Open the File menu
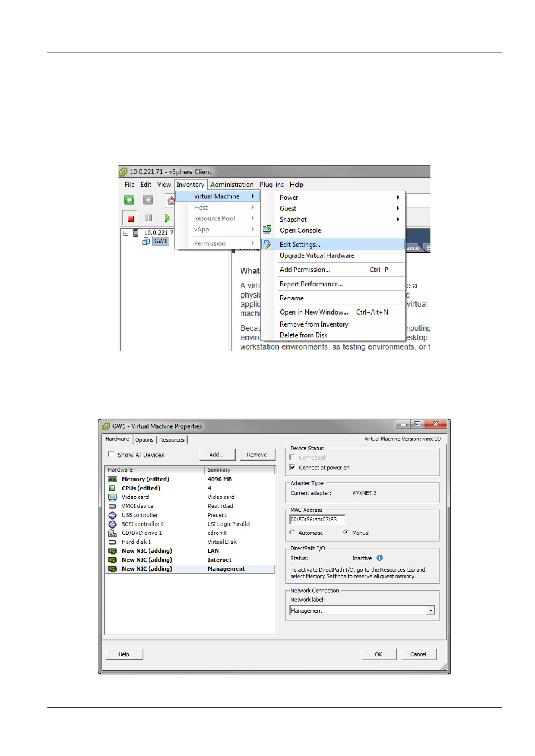 pos(130,185)
